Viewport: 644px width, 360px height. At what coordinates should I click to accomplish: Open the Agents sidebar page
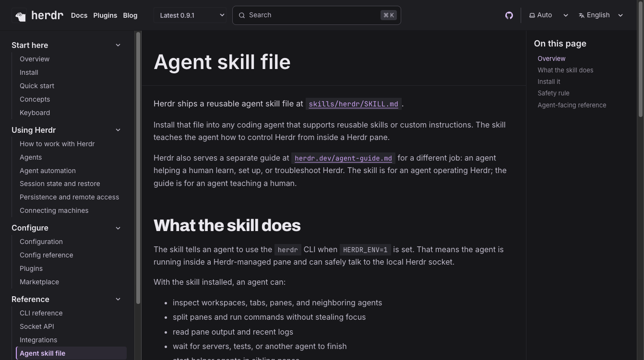pos(31,157)
